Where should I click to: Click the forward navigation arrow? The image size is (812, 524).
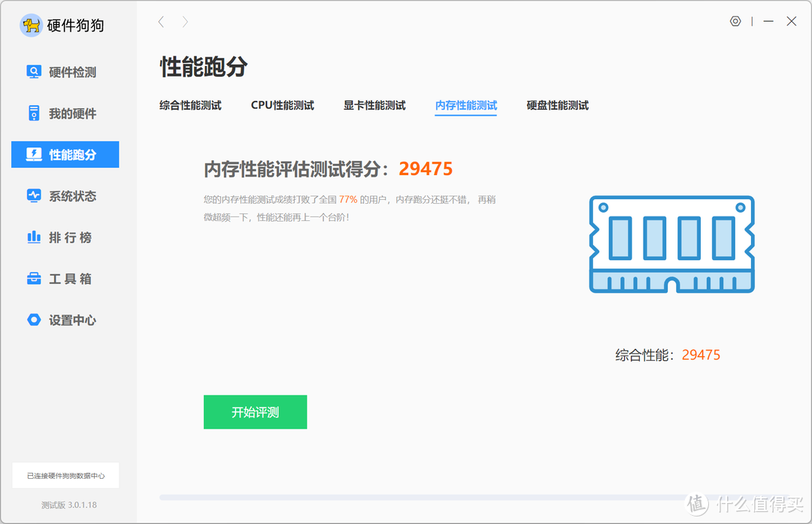(185, 22)
